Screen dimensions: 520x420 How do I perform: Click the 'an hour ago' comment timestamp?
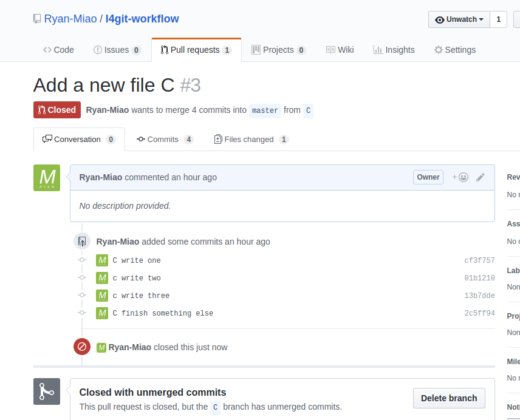click(194, 178)
